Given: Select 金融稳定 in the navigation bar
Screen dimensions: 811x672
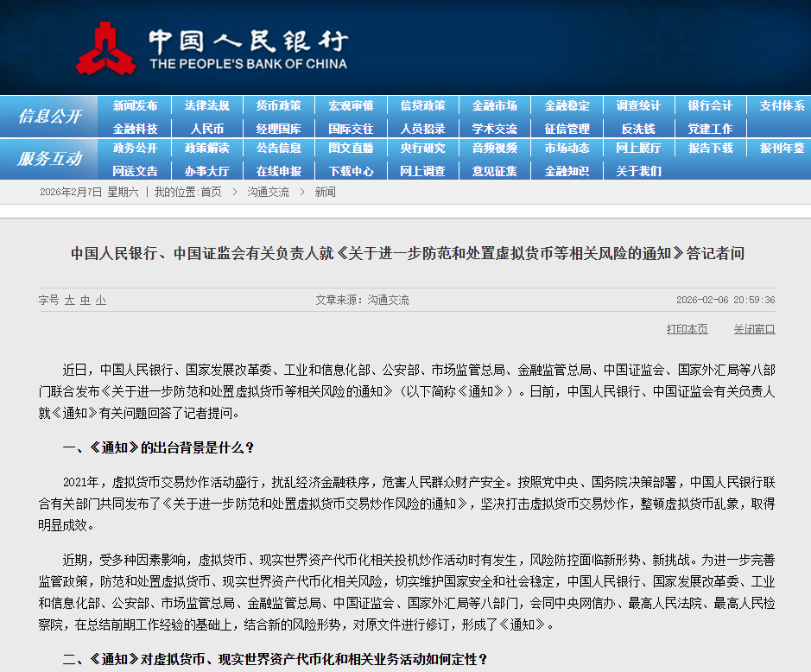Looking at the screenshot, I should pyautogui.click(x=567, y=105).
